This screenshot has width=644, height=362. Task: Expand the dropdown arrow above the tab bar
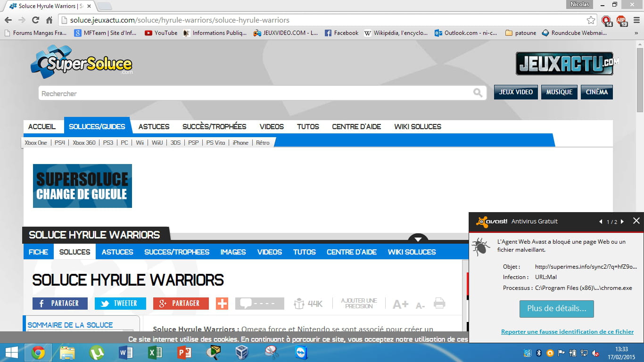(x=418, y=238)
